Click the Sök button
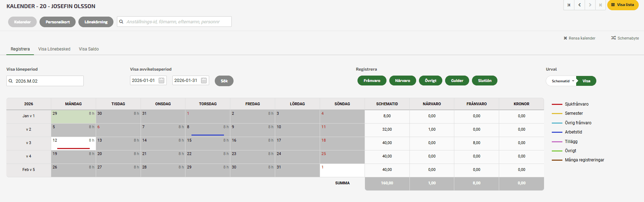Screen dimensions: 644x202 click(224, 81)
